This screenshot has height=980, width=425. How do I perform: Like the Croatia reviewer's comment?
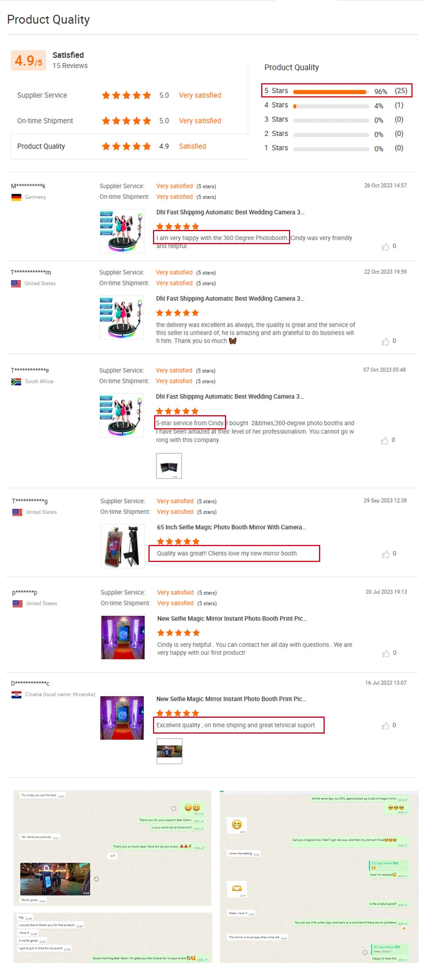tap(385, 726)
